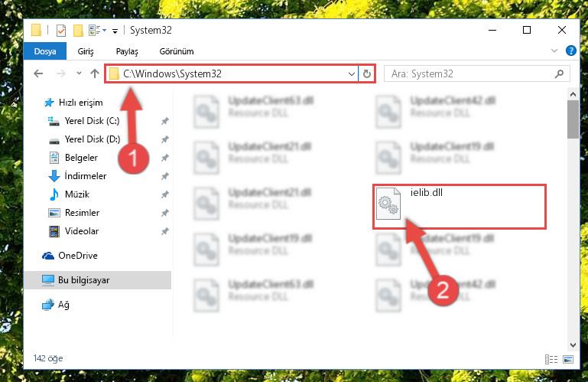588x382 pixels.
Task: Unpin Müzik using its pin icon
Action: [x=164, y=194]
